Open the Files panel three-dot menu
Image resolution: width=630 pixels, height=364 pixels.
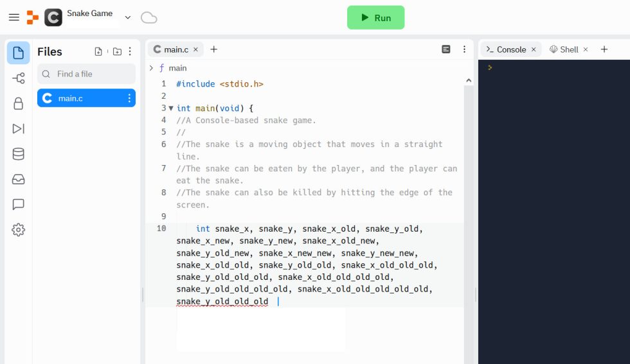coord(130,51)
